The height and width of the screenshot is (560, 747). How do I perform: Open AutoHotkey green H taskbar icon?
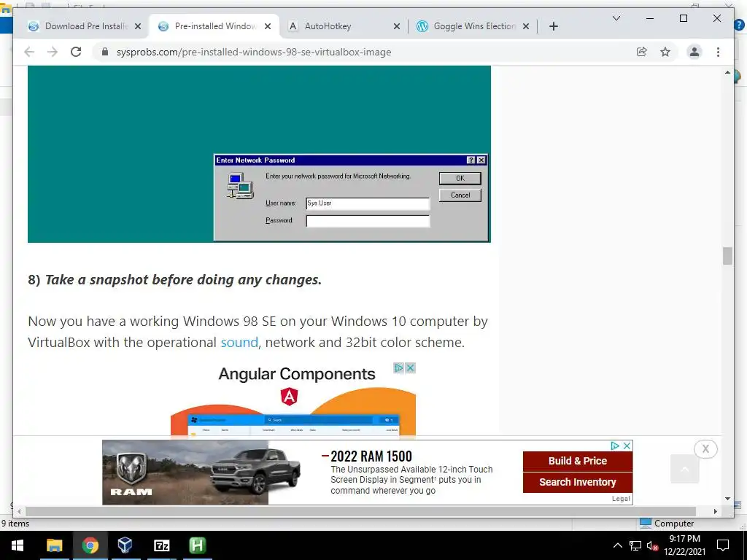click(197, 545)
